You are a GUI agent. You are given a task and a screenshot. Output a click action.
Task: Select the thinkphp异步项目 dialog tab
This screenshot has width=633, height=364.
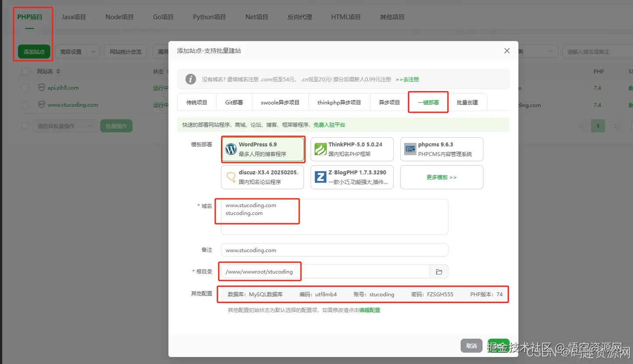point(339,102)
